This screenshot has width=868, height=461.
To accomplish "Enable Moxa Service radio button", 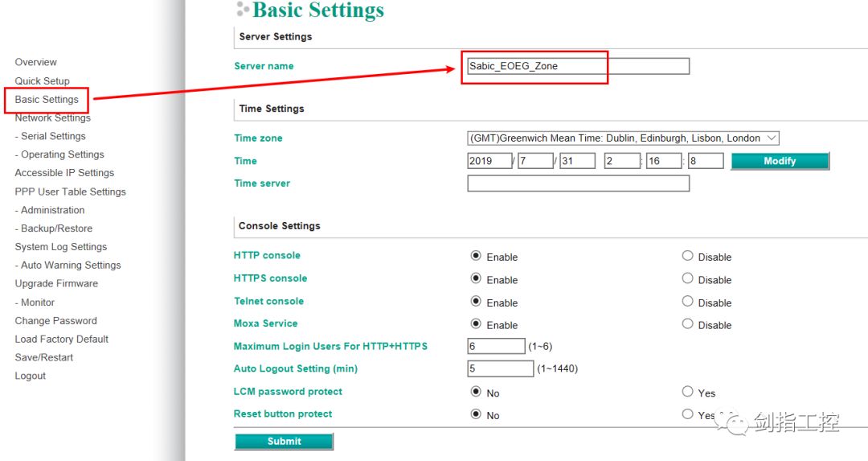I will [476, 323].
